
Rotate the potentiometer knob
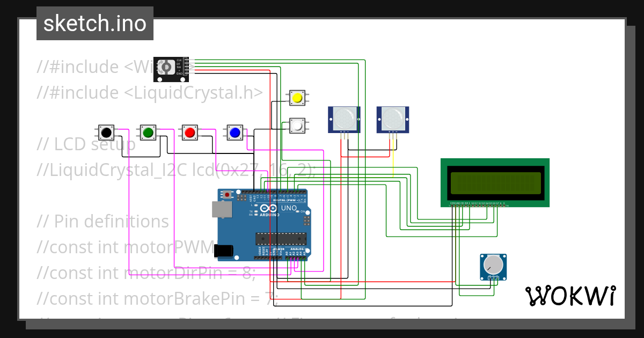493,264
